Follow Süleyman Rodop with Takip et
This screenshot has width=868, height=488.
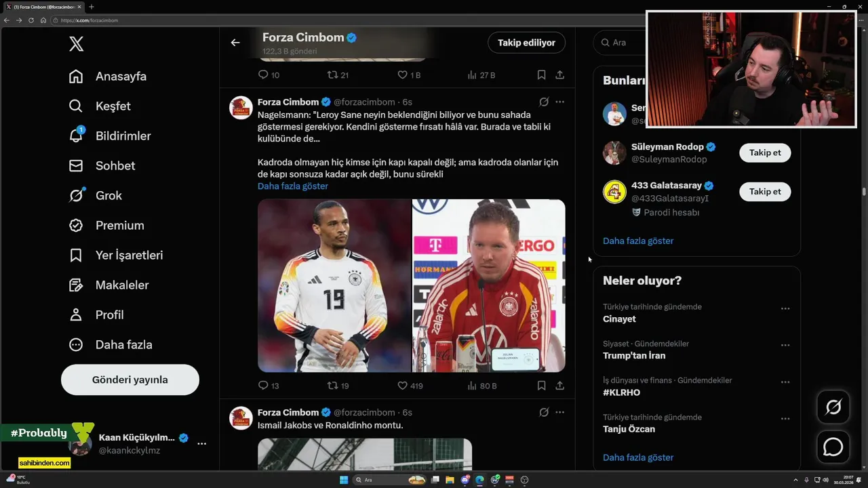tap(765, 153)
